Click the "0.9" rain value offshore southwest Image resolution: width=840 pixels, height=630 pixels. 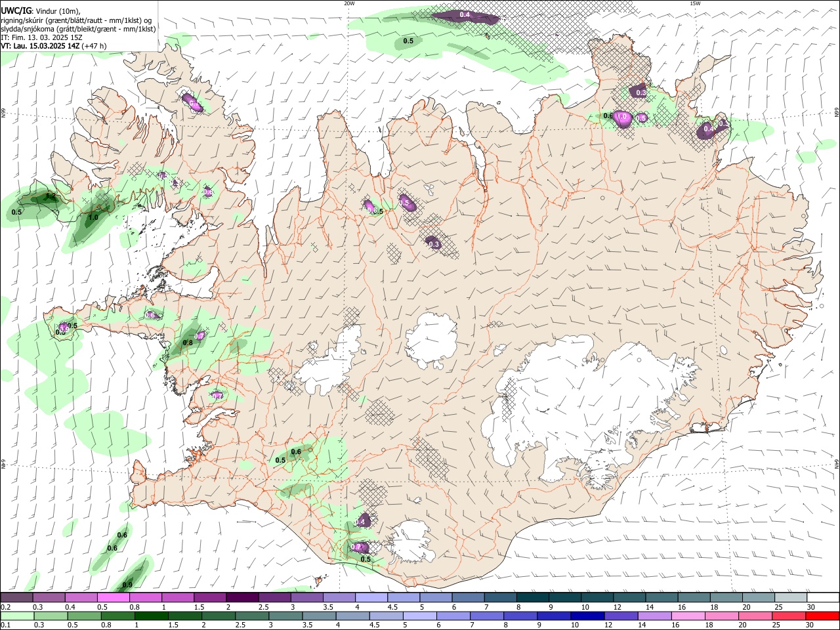[127, 585]
